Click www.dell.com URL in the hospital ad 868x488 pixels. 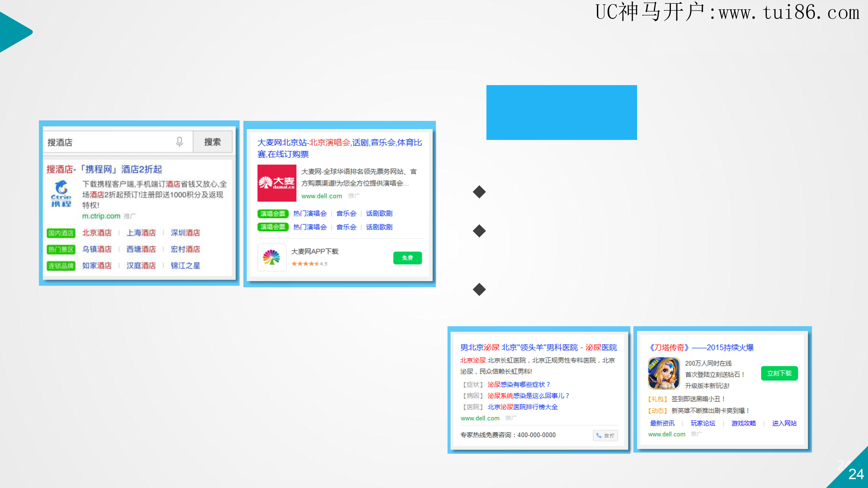tap(480, 418)
